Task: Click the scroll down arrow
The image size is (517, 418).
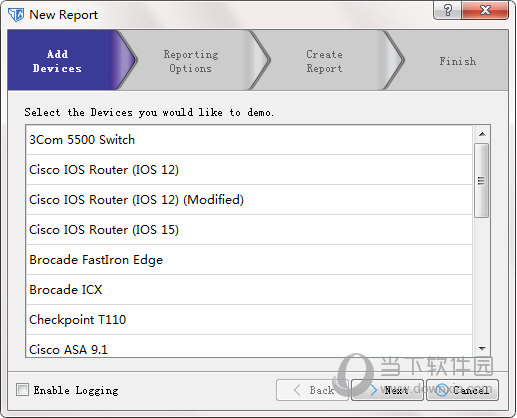Action: pos(482,349)
